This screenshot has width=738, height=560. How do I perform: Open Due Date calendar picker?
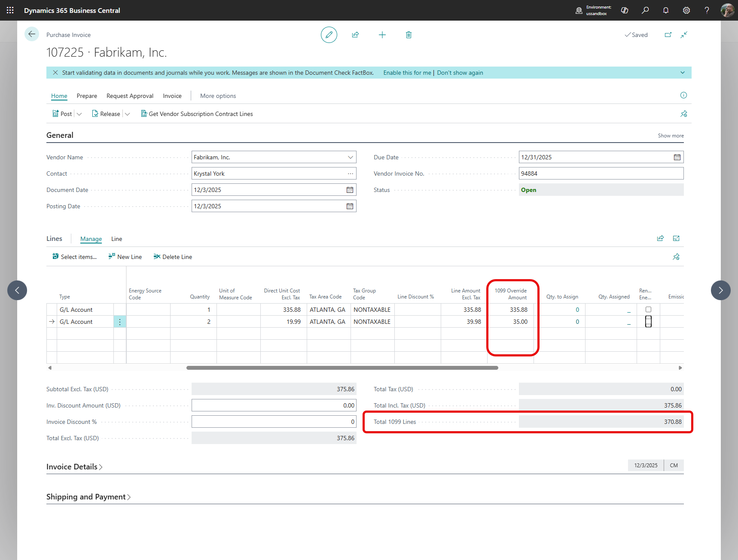tap(677, 157)
